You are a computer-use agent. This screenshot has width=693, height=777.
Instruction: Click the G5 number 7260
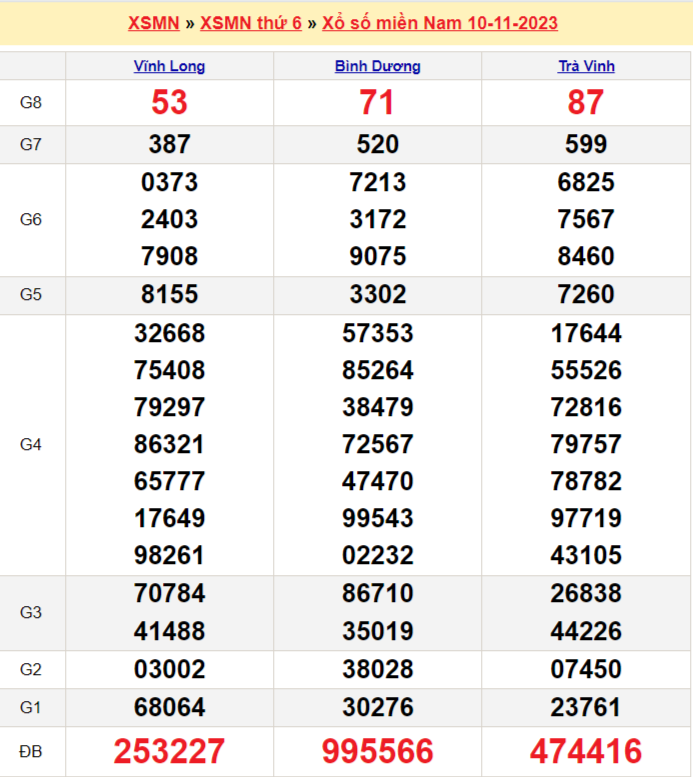(586, 295)
